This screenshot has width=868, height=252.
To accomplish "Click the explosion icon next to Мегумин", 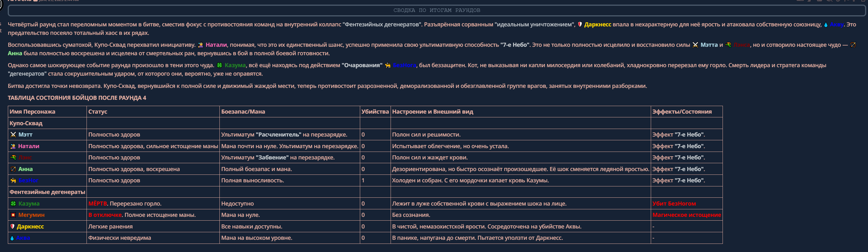I will tap(13, 215).
